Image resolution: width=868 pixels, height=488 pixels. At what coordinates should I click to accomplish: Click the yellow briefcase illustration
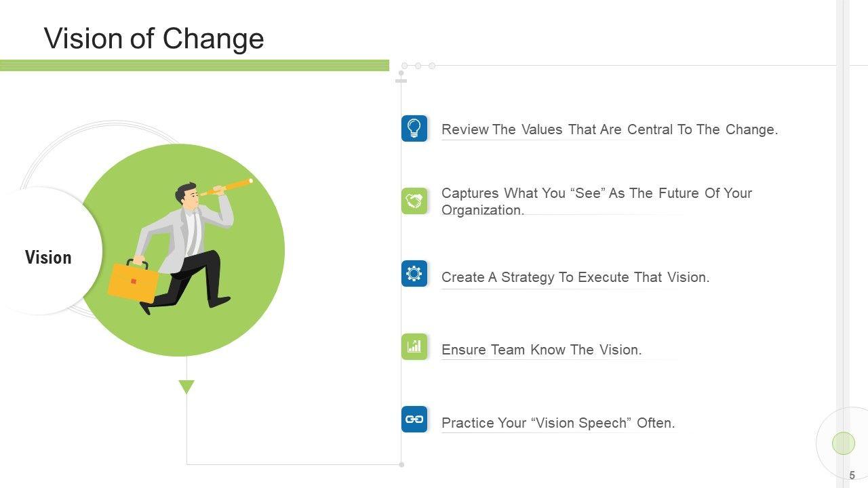click(x=133, y=281)
